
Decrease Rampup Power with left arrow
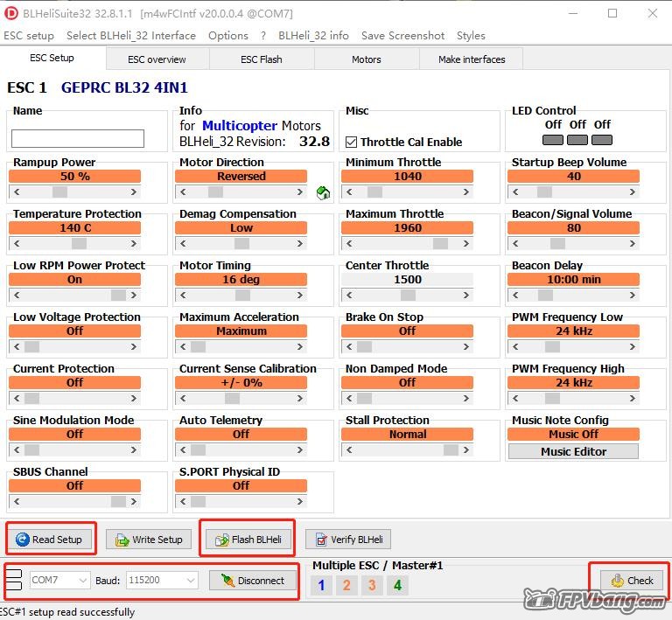pos(17,192)
